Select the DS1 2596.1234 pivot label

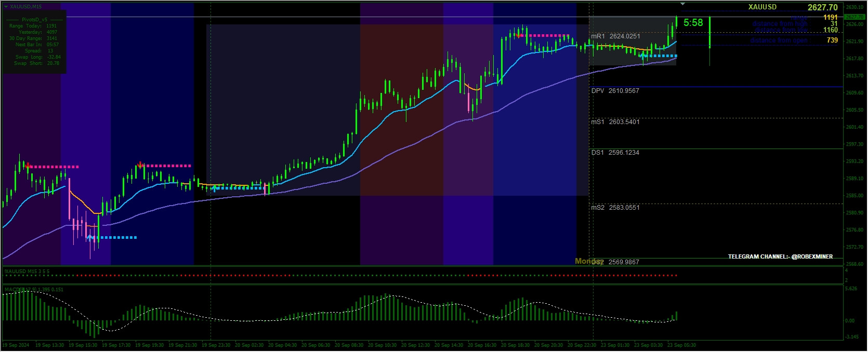point(615,153)
